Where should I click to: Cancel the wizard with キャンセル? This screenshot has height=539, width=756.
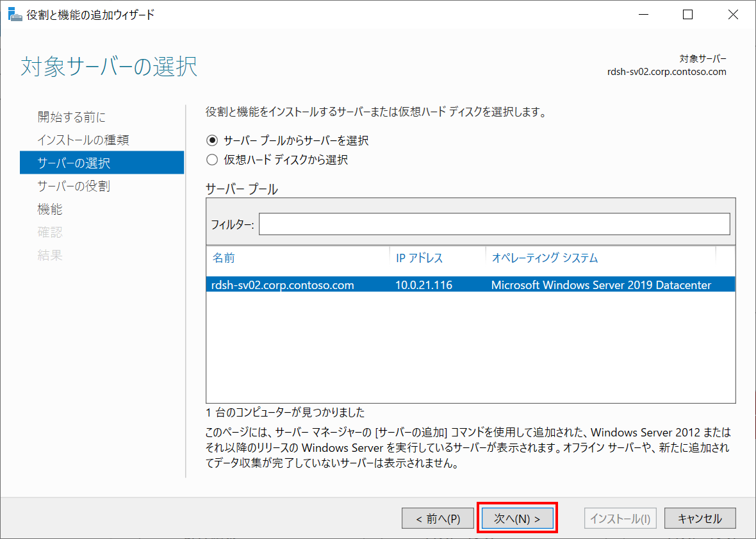coord(700,518)
